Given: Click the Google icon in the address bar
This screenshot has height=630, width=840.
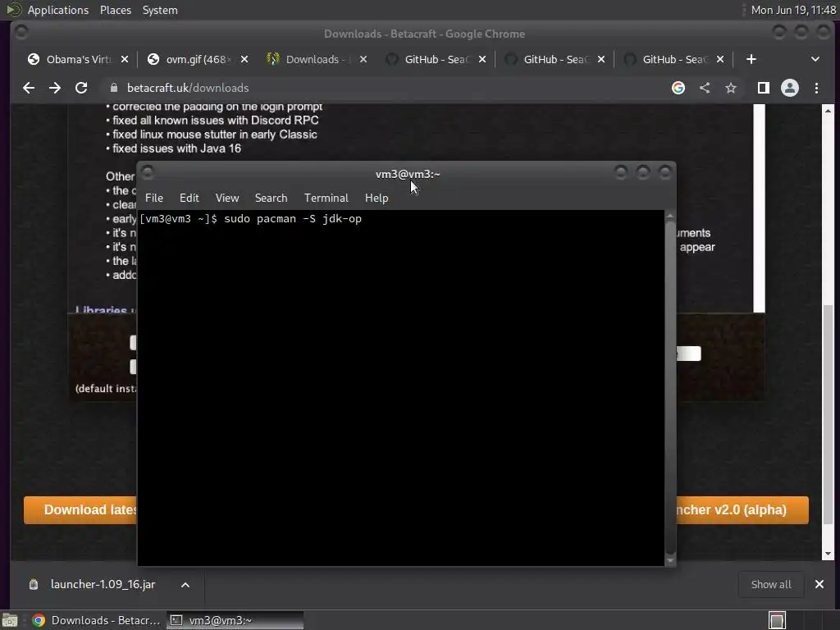Looking at the screenshot, I should click(678, 88).
